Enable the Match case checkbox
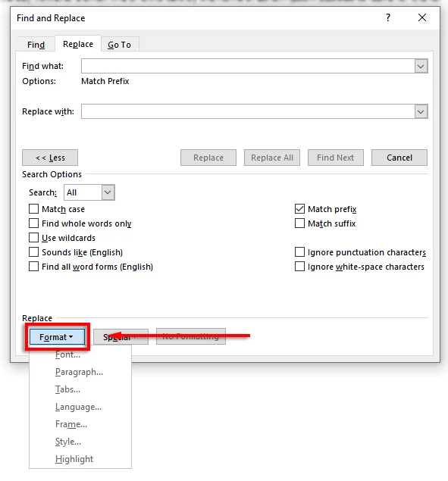Screen dimensions: 448x481 (x=34, y=209)
